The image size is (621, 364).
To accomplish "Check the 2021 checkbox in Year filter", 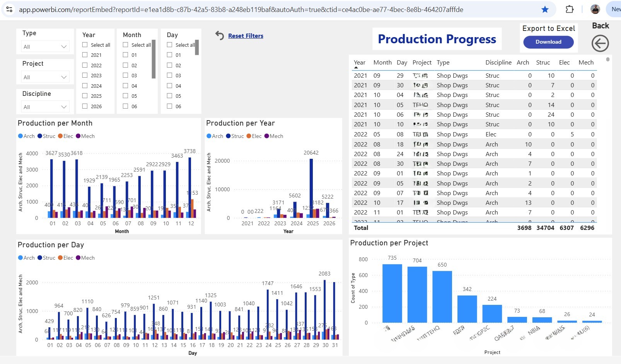I will click(x=85, y=55).
